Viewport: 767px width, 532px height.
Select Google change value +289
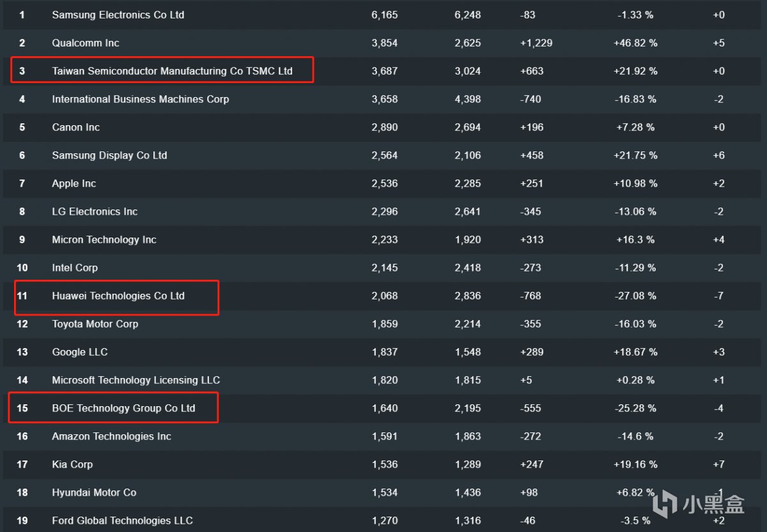point(532,352)
